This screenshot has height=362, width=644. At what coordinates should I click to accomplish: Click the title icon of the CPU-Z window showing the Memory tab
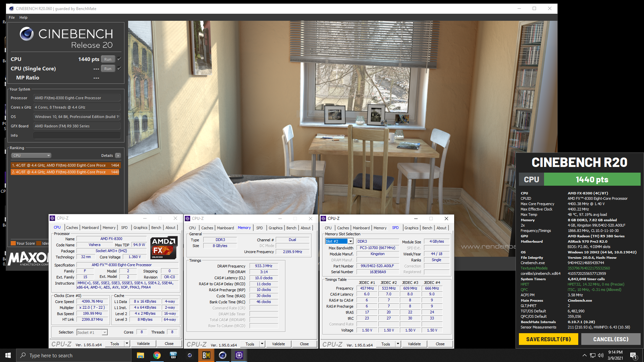coord(188,219)
